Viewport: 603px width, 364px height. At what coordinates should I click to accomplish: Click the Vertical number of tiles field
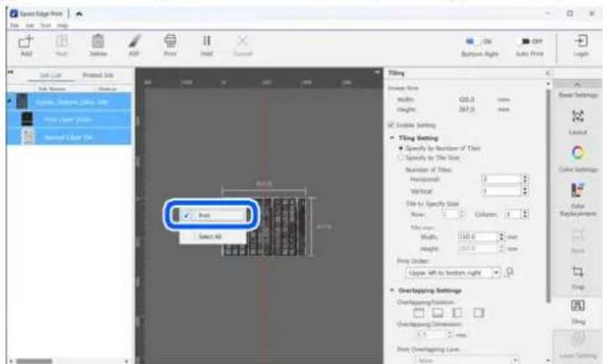(x=502, y=190)
